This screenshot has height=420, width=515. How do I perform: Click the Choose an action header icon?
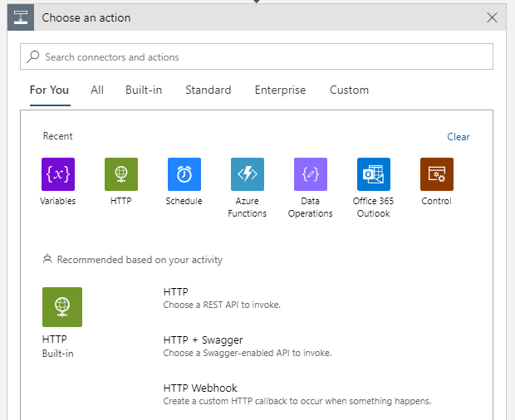click(21, 17)
